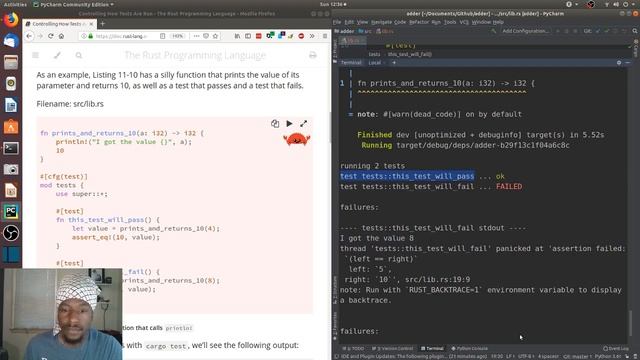Open search in the Rust book
The height and width of the screenshot is (360, 640).
79,55
